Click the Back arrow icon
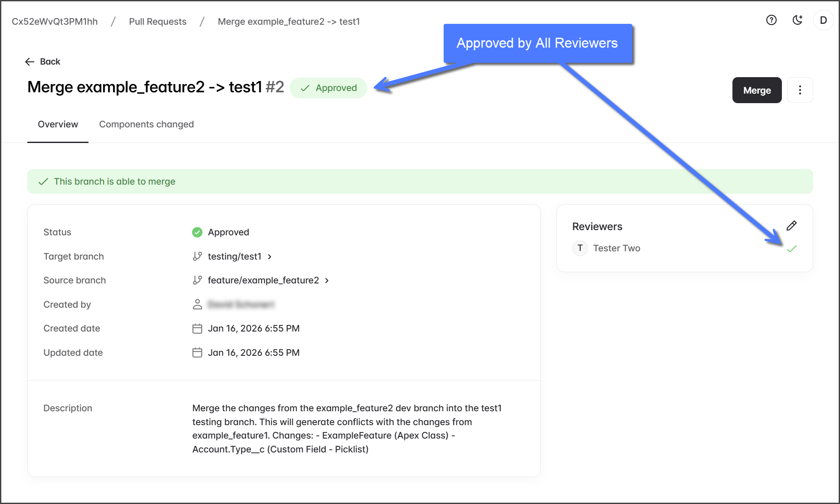This screenshot has width=840, height=504. coord(29,62)
